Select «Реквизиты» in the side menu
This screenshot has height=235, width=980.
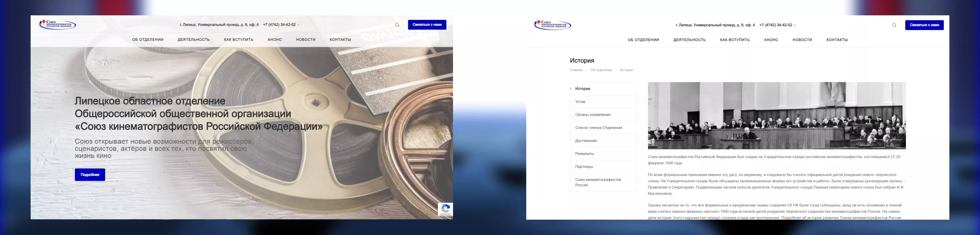pyautogui.click(x=603, y=154)
